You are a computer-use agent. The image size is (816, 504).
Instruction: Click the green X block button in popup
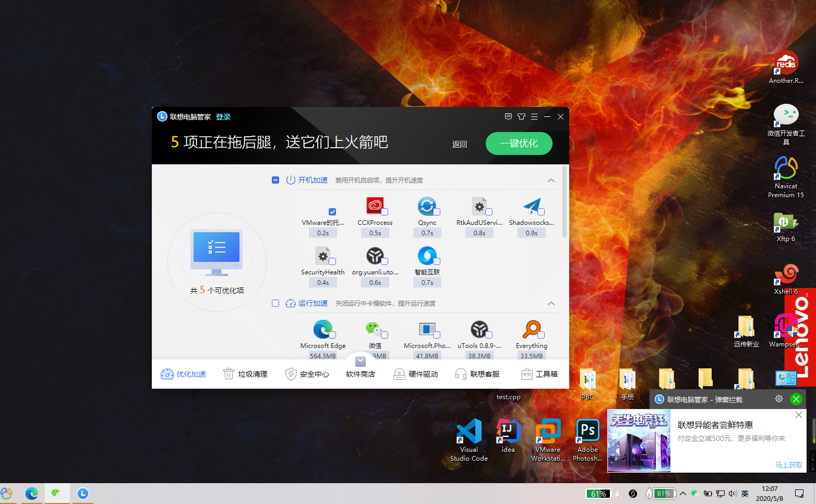point(796,399)
